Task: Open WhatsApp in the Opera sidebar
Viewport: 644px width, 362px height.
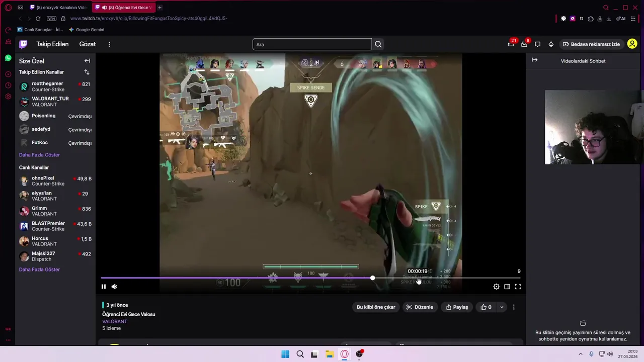Action: point(8,58)
